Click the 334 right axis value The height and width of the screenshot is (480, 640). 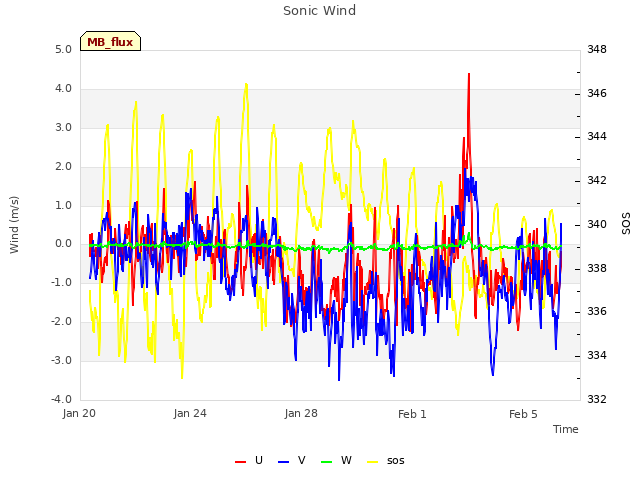coord(597,356)
